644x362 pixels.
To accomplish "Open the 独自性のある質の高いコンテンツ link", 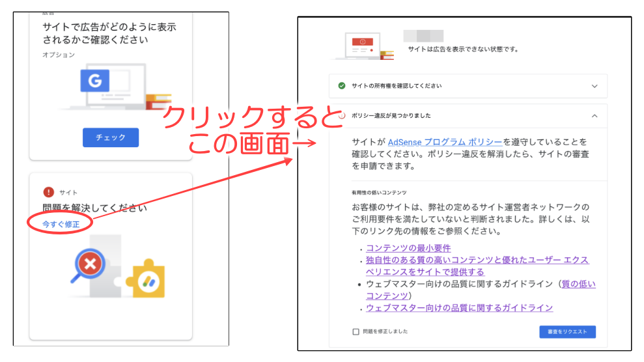I will coord(477,260).
